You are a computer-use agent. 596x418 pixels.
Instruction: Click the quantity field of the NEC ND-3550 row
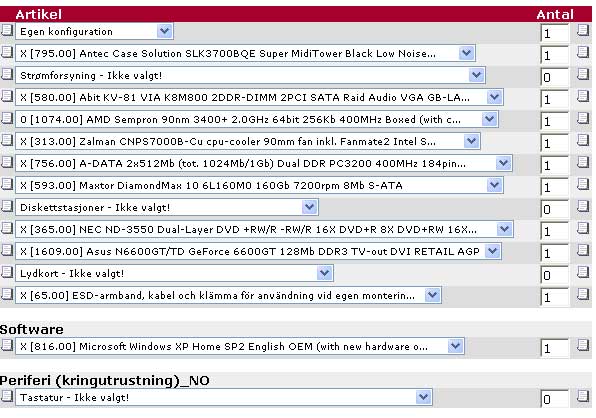(x=555, y=231)
